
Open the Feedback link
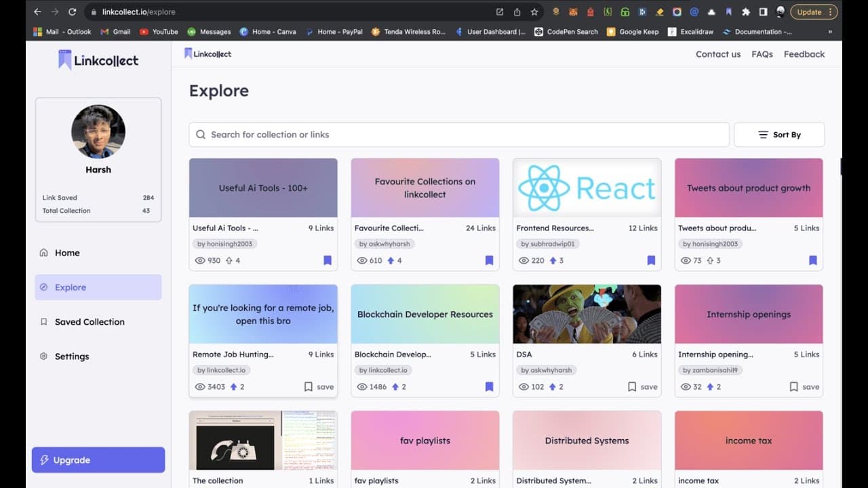(804, 54)
